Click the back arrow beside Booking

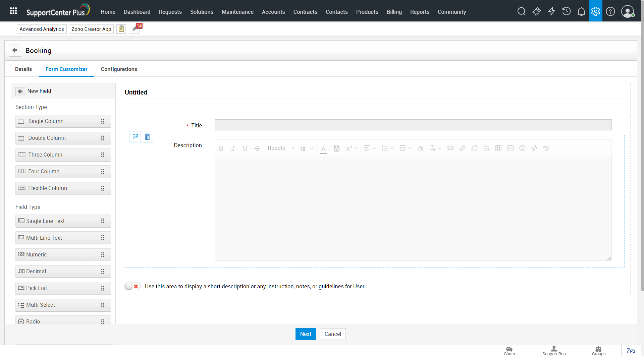click(x=15, y=50)
